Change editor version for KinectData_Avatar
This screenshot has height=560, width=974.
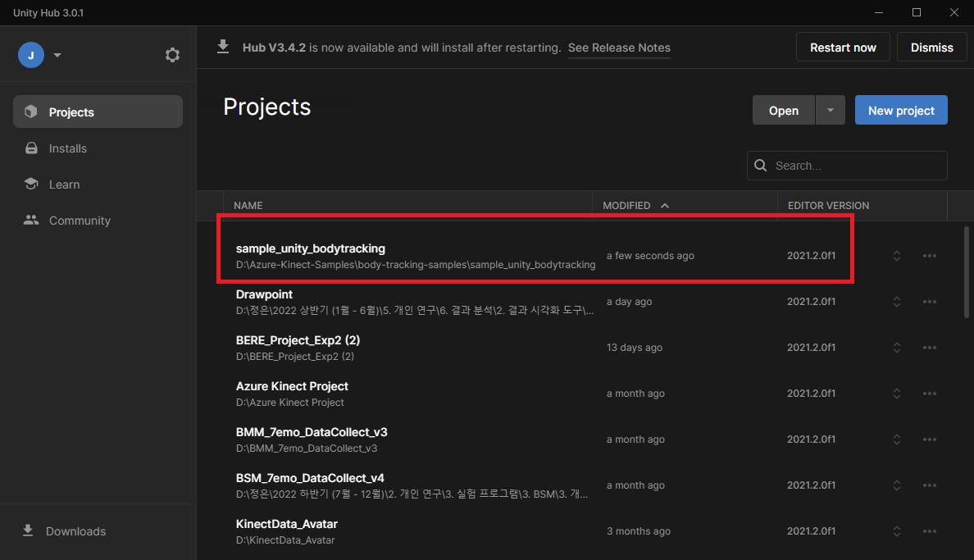897,531
